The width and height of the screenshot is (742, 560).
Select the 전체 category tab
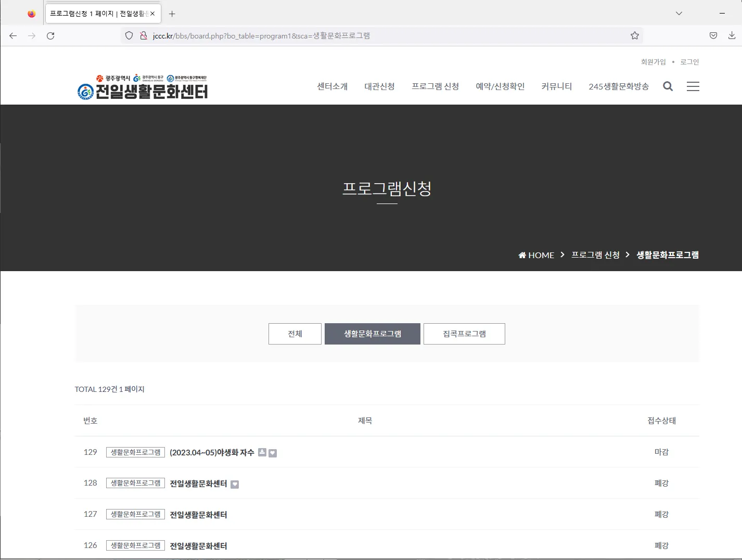click(x=295, y=334)
